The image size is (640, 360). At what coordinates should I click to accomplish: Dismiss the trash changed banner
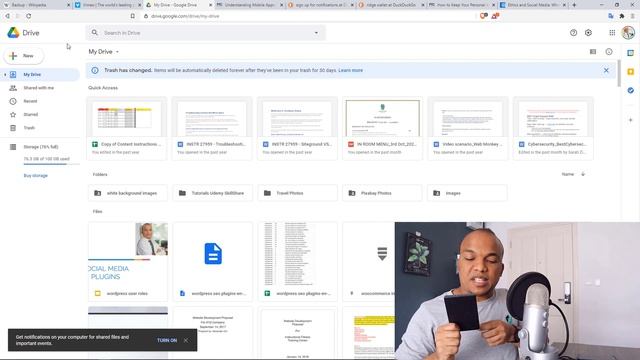coord(606,70)
